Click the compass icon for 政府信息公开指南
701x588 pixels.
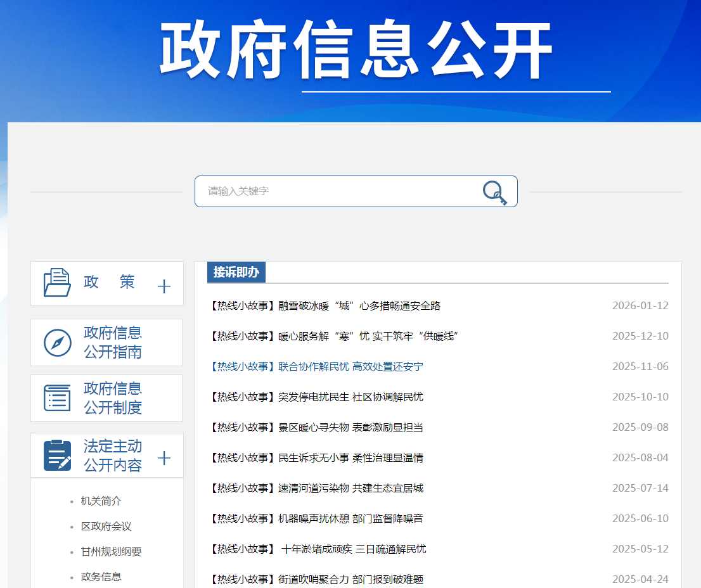pos(57,343)
